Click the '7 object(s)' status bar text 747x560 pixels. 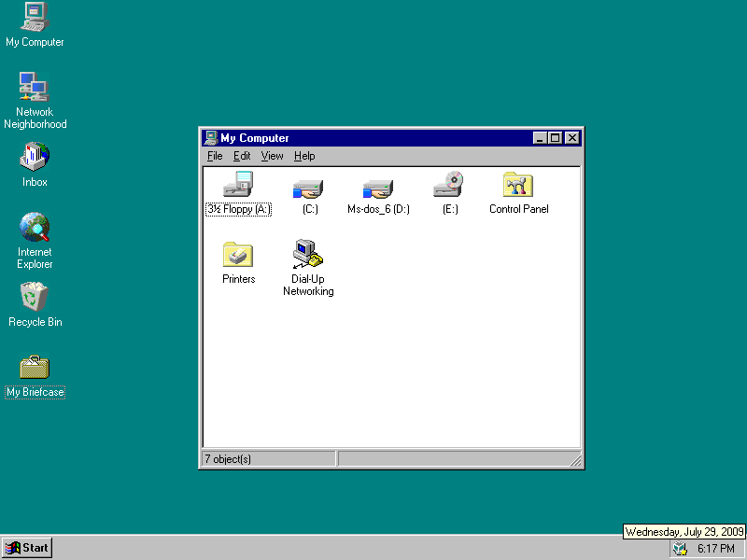(228, 459)
